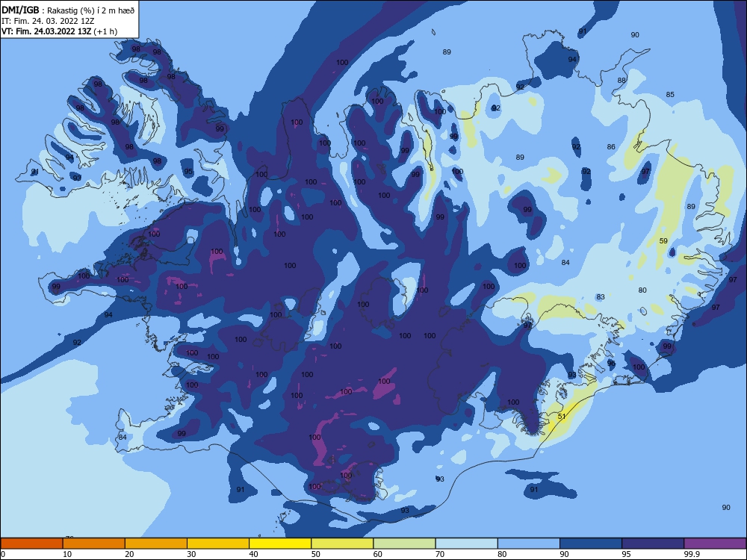Click the 0–10 dark orange legend swatch
747x560 pixels.
pos(31,544)
